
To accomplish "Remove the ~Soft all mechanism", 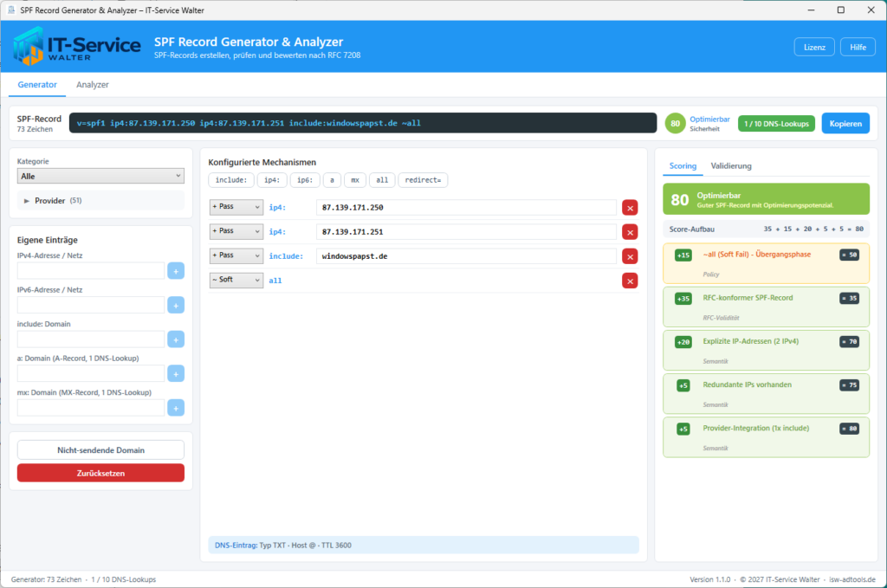I will pyautogui.click(x=630, y=281).
